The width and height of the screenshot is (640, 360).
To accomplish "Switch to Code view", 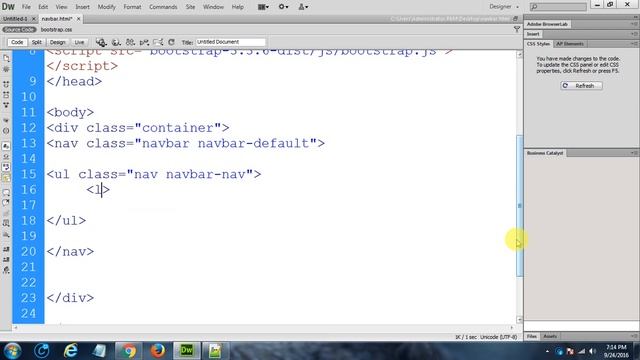I will click(17, 42).
